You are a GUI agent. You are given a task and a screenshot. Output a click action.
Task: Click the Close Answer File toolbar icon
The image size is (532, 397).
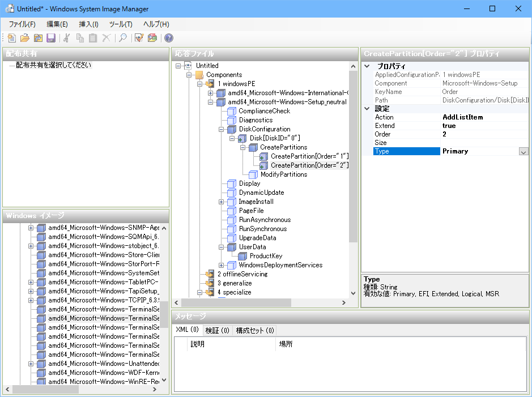(38, 38)
